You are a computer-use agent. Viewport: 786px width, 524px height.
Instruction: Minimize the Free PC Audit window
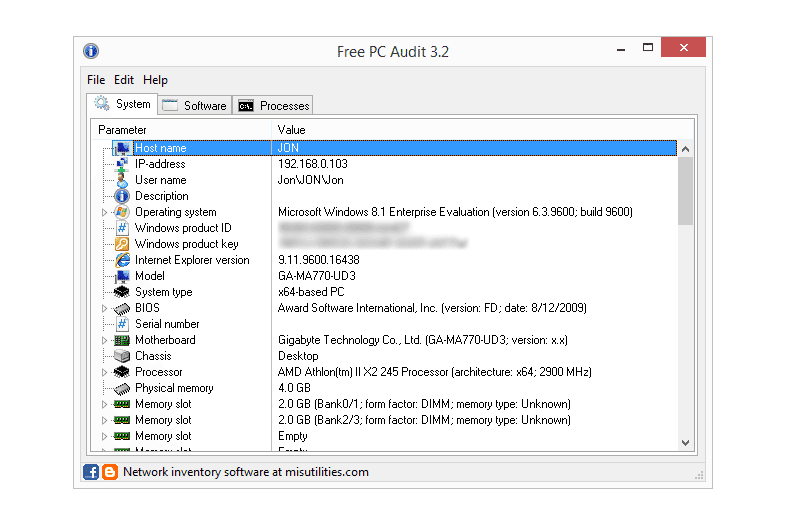(621, 49)
